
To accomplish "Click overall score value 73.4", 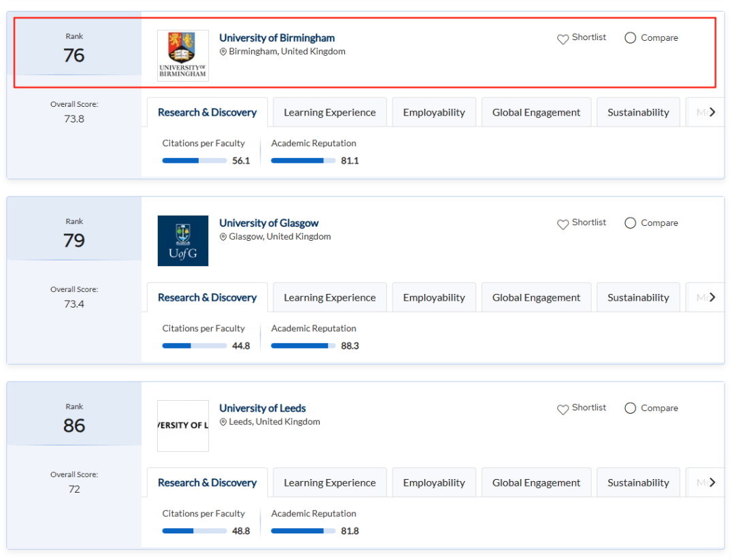I will (73, 303).
